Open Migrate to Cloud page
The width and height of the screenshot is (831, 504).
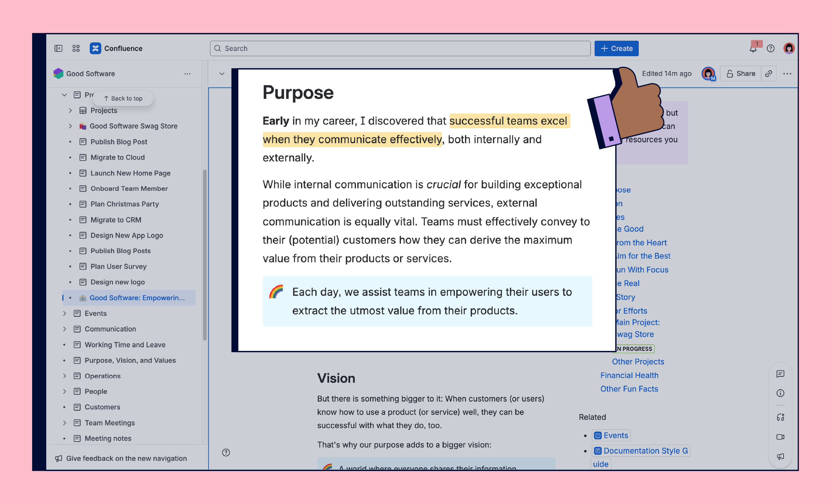(x=118, y=158)
